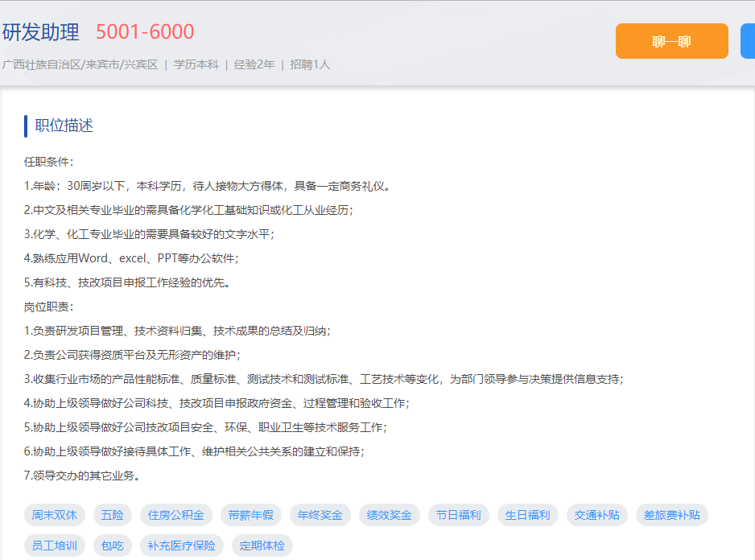The image size is (755, 560).
Task: Click the line 4.协助上级领导做好公司科技、技改项目申报
Action: 217,404
